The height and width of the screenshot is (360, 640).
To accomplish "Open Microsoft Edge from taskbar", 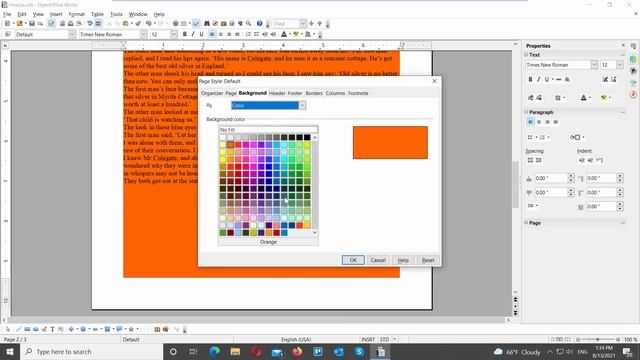I will click(214, 351).
